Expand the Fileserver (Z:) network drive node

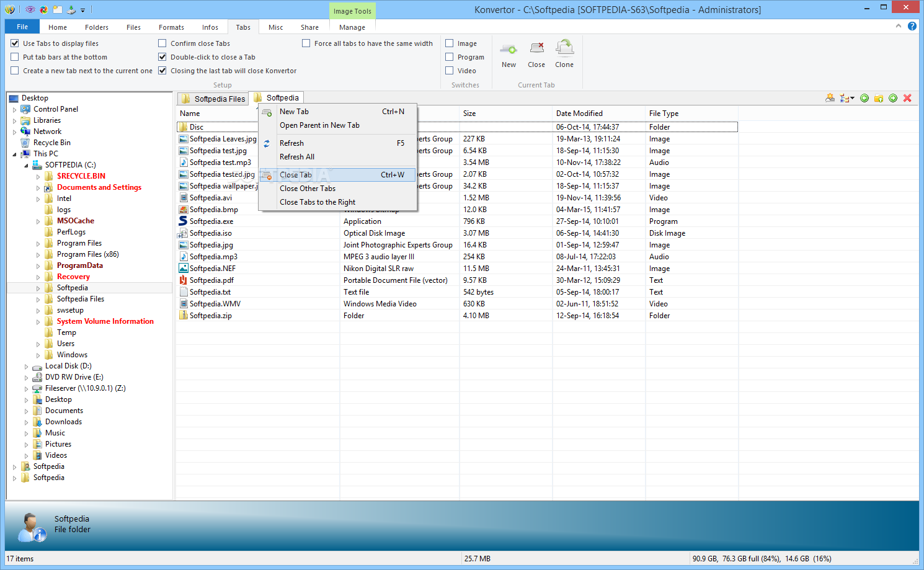click(x=26, y=389)
